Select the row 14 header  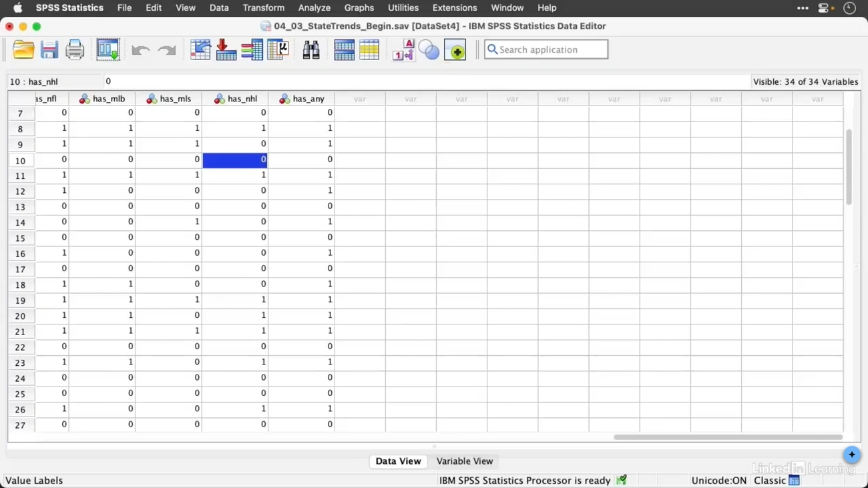(21, 222)
